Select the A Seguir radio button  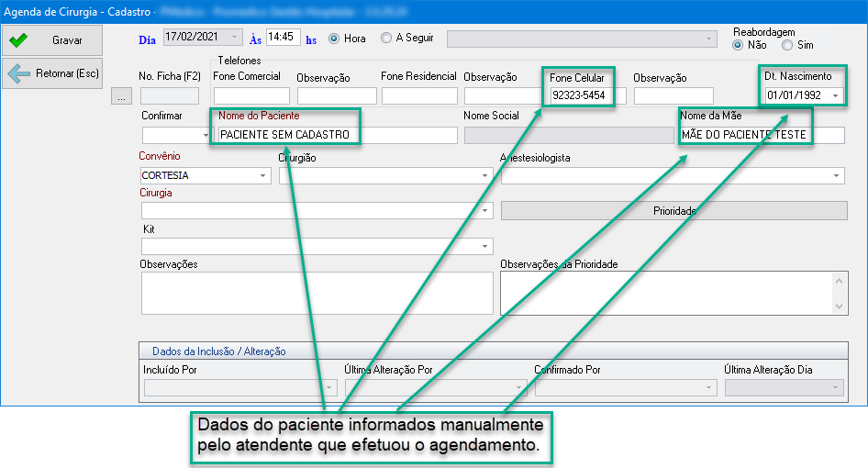[386, 39]
